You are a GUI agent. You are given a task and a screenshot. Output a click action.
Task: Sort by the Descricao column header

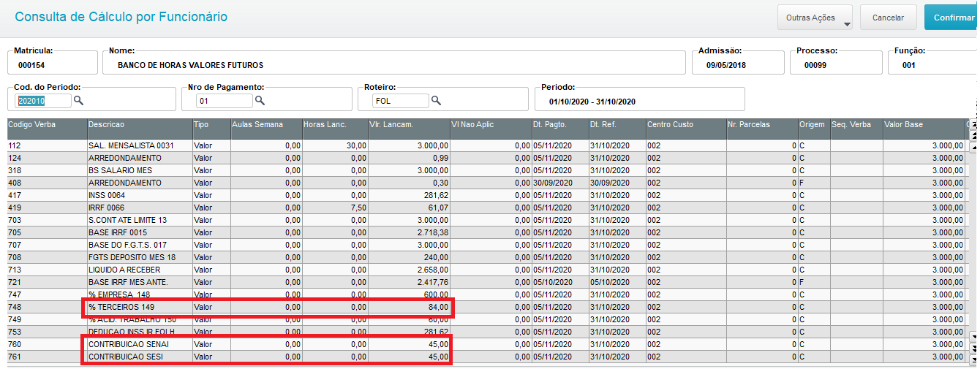point(140,129)
